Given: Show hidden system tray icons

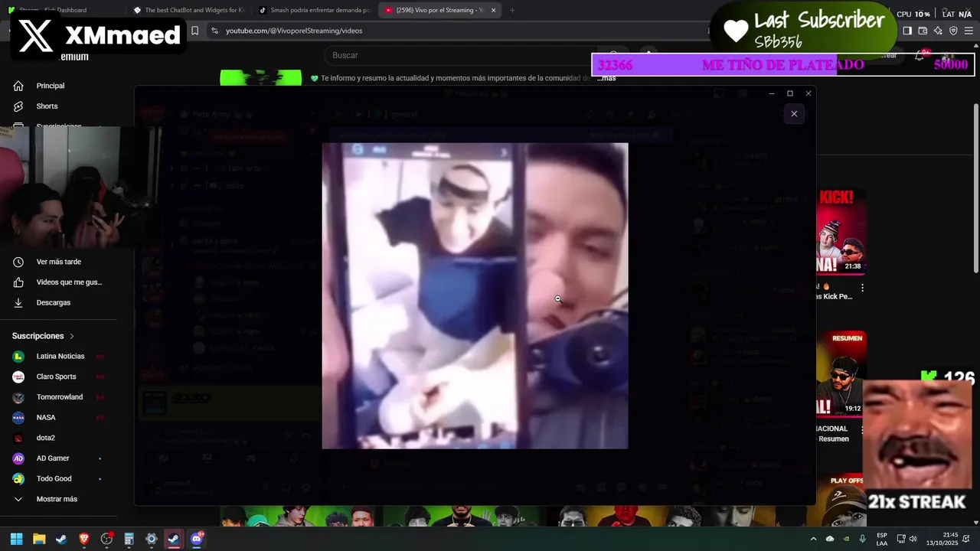Looking at the screenshot, I should coord(813,539).
